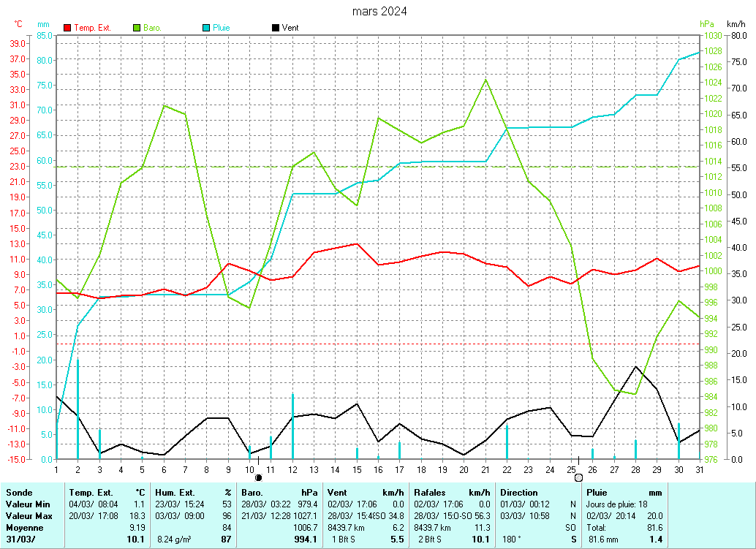Select the tall rain bar on day 2
Image resolution: width=756 pixels, height=549 pixels.
(x=78, y=409)
